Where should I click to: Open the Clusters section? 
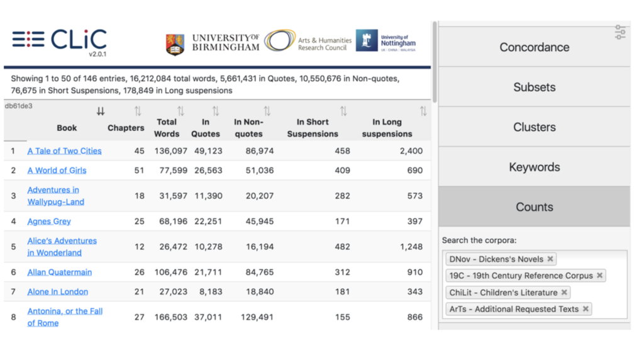coord(534,127)
